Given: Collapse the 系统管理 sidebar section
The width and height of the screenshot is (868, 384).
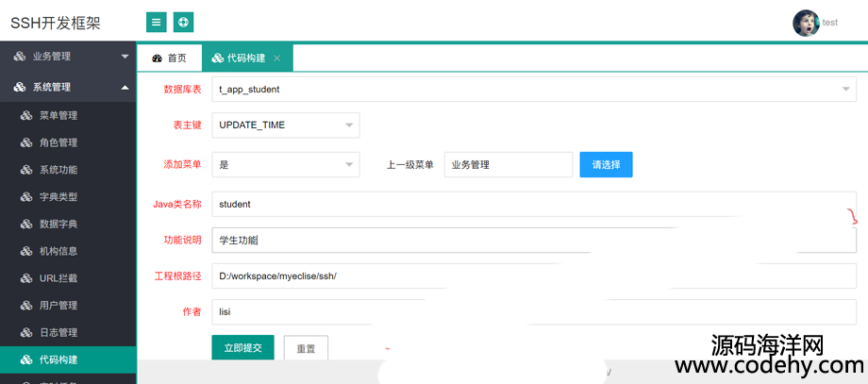Looking at the screenshot, I should click(x=68, y=87).
